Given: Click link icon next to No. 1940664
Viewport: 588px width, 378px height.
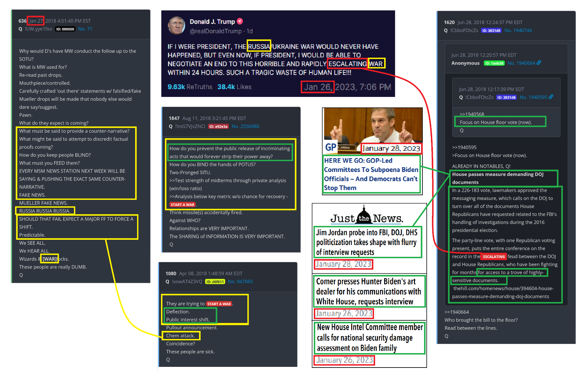Looking at the screenshot, I should (539, 63).
